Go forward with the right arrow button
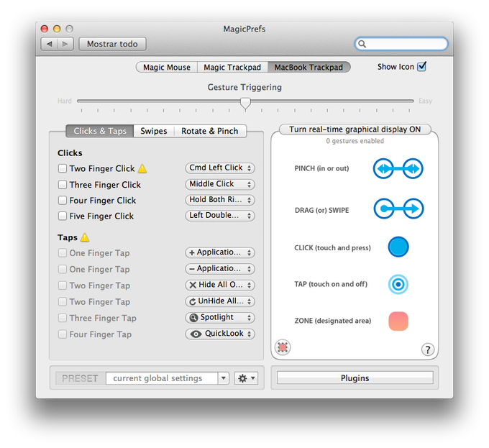Screen dimensions: 489x448 pos(65,44)
